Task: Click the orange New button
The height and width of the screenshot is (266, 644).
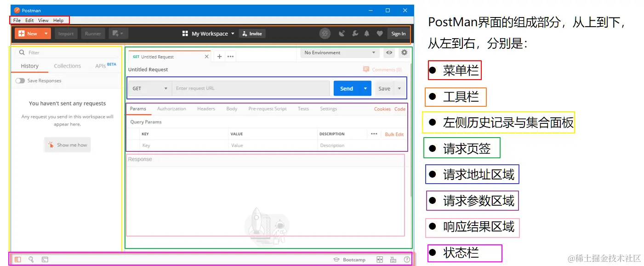Action: [28, 34]
